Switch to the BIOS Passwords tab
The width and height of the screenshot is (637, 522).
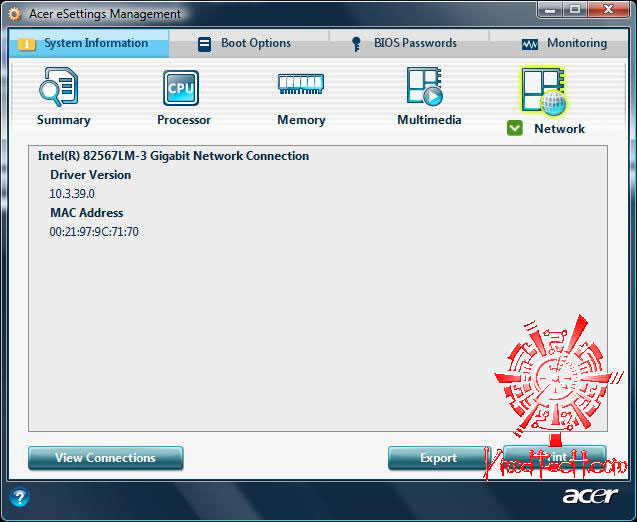(409, 43)
